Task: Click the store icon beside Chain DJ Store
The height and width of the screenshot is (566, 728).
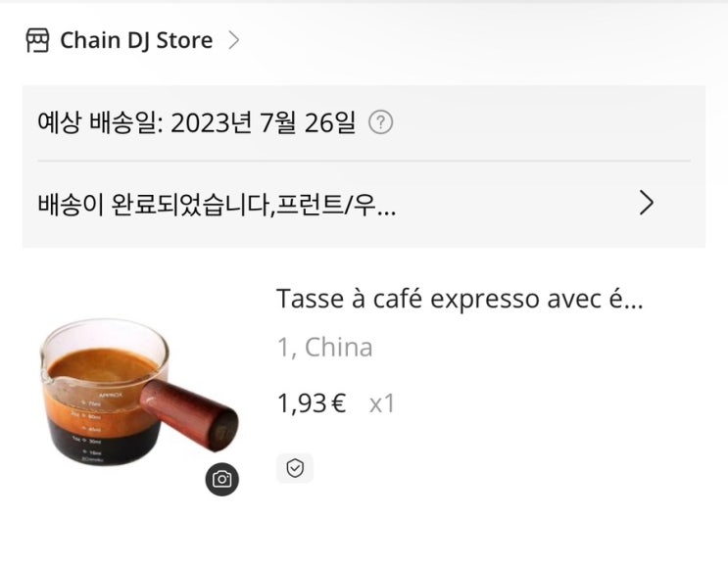Action: click(x=37, y=40)
